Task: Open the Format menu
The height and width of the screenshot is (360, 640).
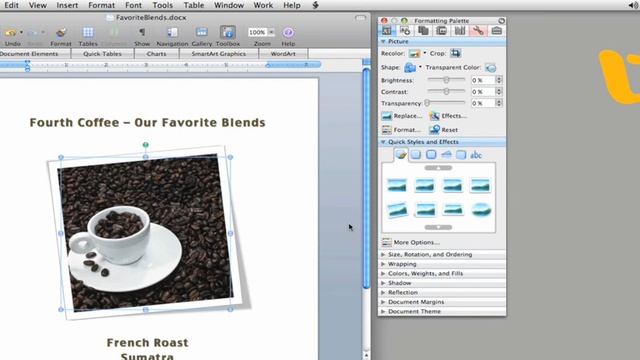Action: click(102, 5)
